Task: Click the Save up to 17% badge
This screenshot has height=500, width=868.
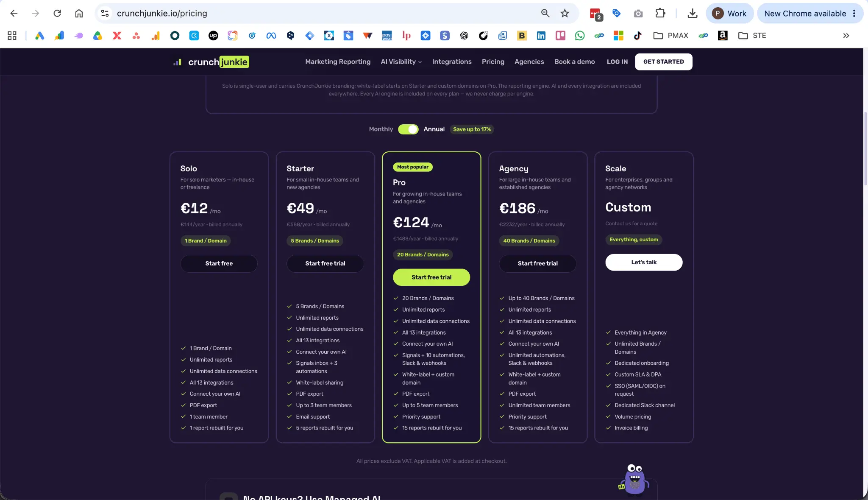Action: 472,129
